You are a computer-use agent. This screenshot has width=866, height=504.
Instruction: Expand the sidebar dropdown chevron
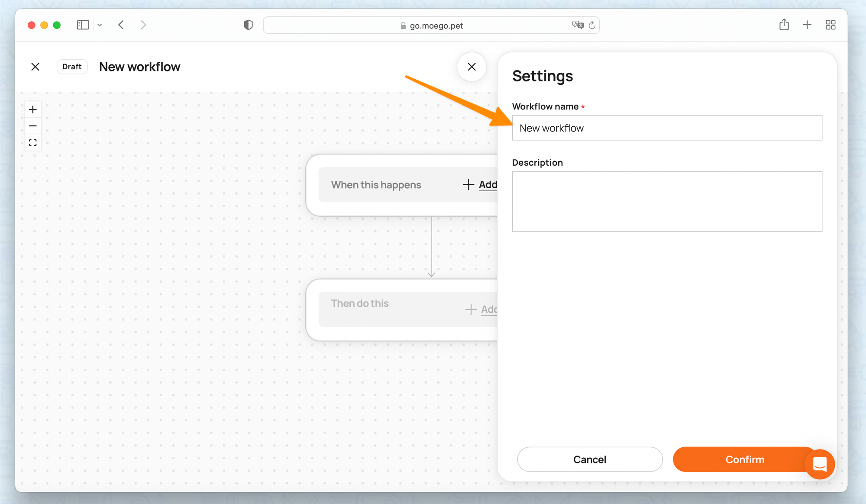100,25
